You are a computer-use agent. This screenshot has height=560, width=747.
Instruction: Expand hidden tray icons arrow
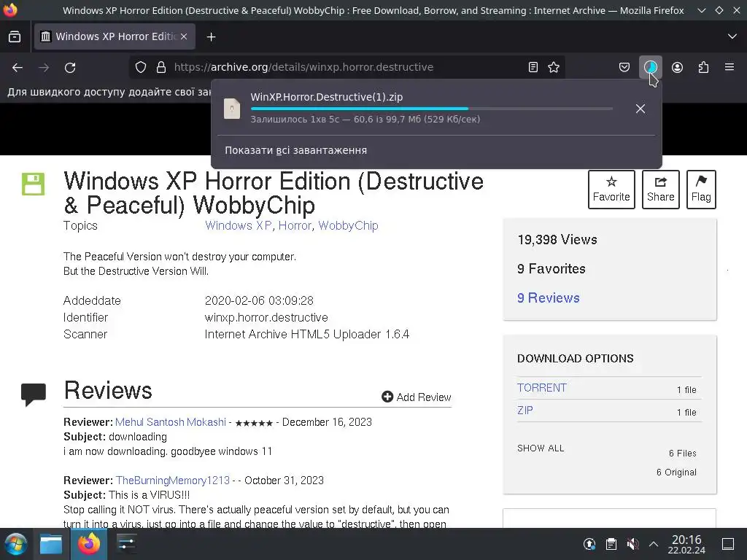click(x=654, y=544)
